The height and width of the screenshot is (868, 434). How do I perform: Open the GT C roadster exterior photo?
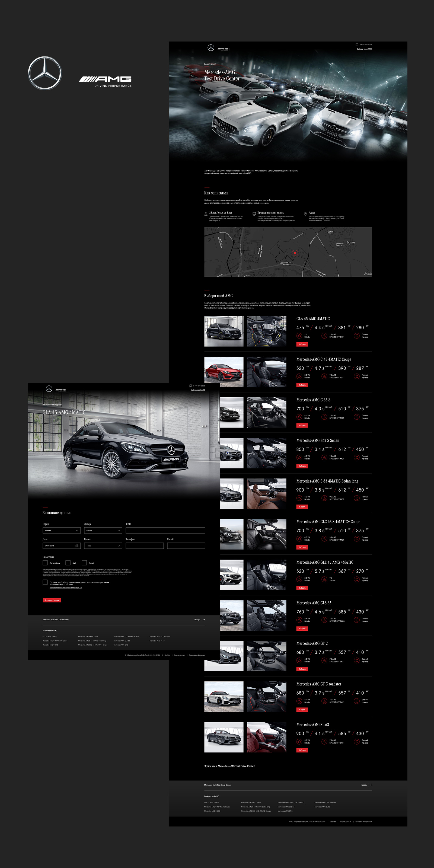point(224,697)
